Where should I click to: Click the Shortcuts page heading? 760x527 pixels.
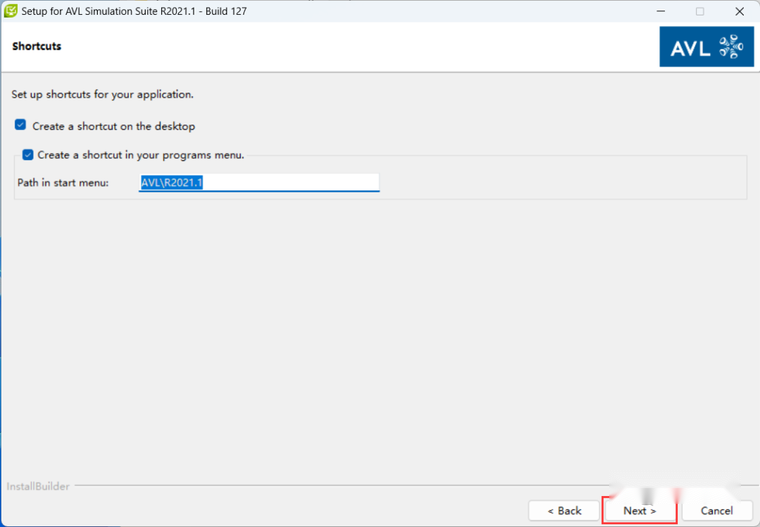pos(37,46)
